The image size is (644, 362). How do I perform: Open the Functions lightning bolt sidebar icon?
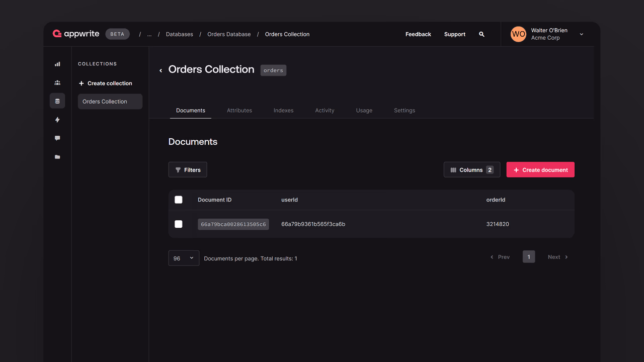click(57, 120)
